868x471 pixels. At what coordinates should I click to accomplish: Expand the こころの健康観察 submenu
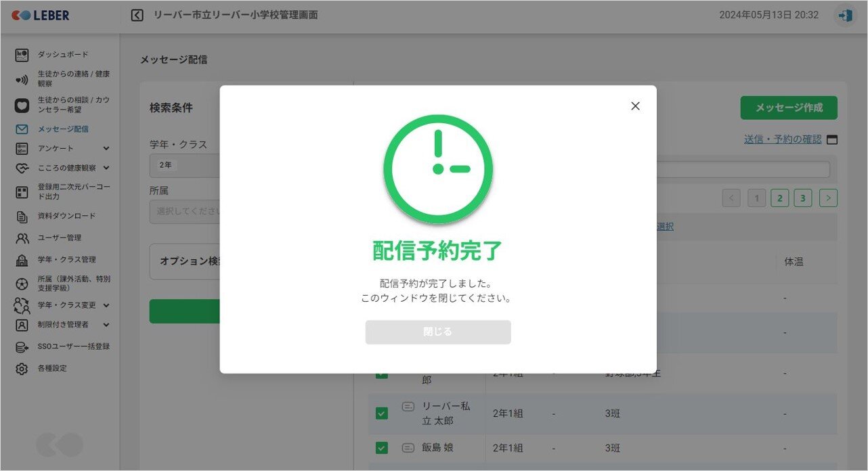pyautogui.click(x=106, y=168)
